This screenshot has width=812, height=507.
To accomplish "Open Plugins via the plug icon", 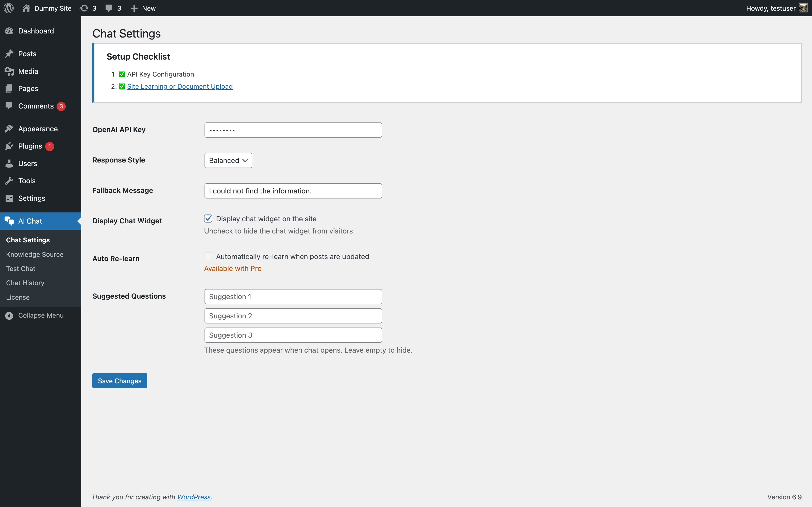I will (x=9, y=146).
